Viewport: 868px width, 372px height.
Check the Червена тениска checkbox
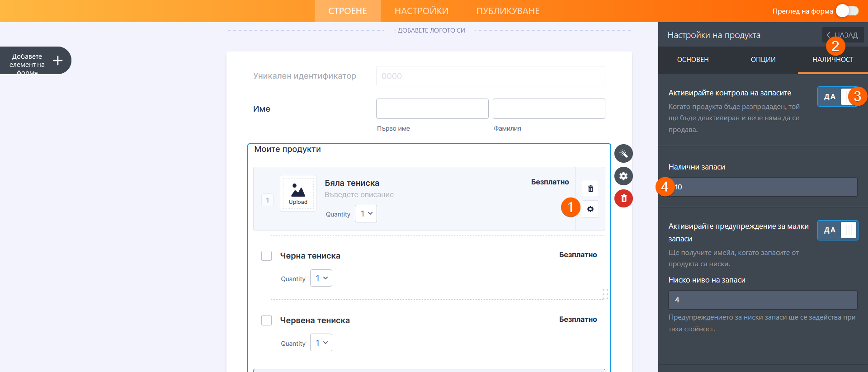click(x=267, y=320)
